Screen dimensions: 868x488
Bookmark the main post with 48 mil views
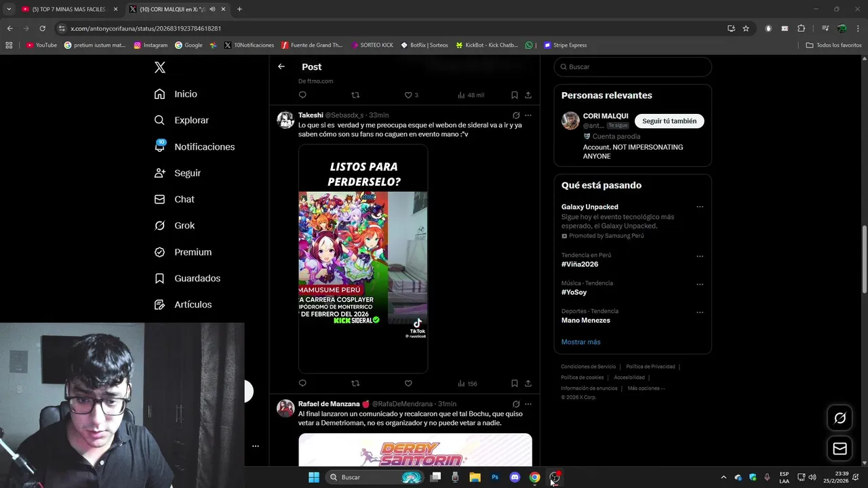pyautogui.click(x=515, y=95)
